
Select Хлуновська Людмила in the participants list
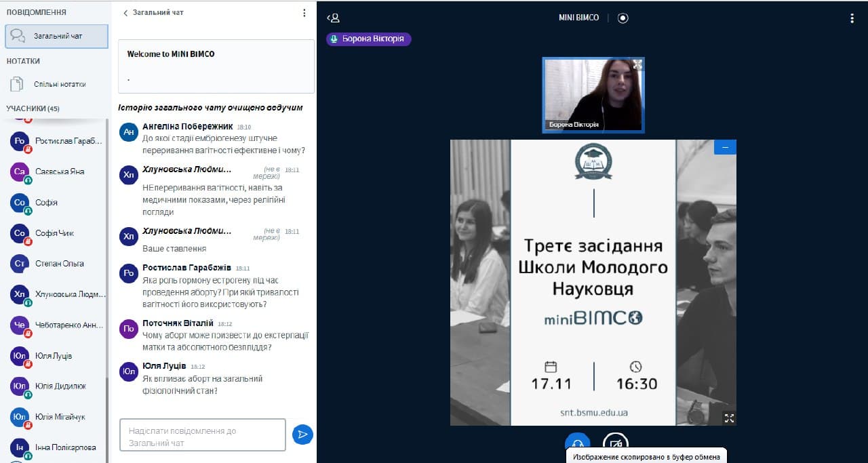(x=57, y=294)
